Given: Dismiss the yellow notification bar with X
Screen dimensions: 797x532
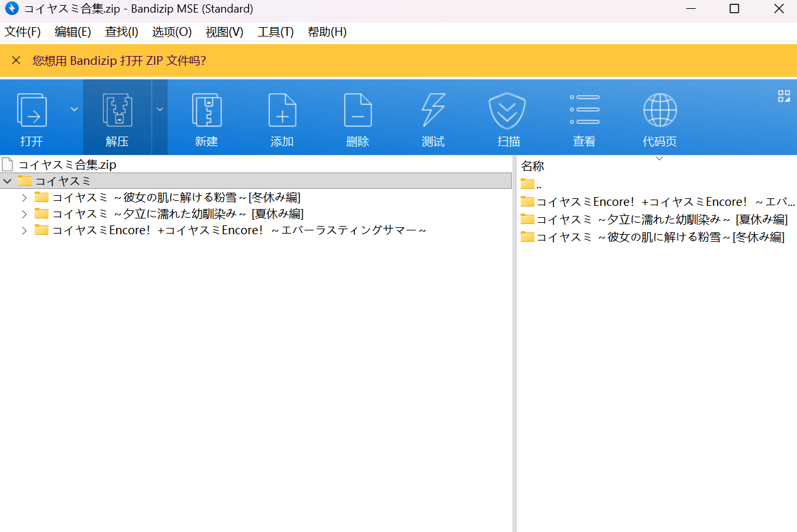Looking at the screenshot, I should click(16, 60).
